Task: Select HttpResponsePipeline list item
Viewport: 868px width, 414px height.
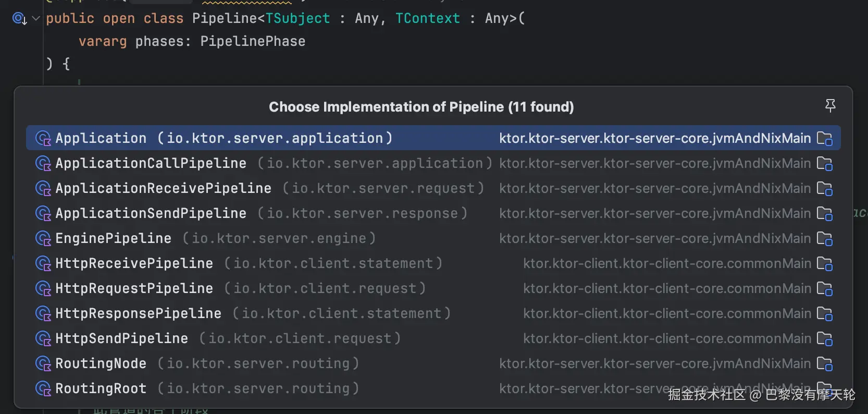Action: pyautogui.click(x=138, y=313)
